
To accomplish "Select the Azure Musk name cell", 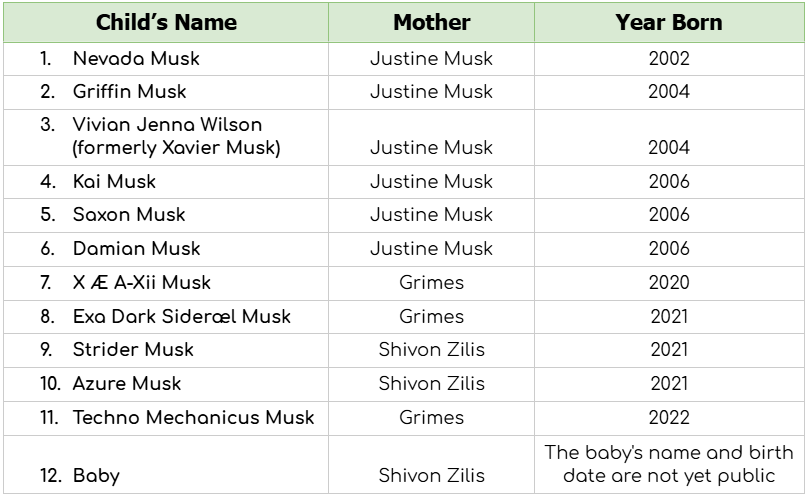I will (x=127, y=384).
